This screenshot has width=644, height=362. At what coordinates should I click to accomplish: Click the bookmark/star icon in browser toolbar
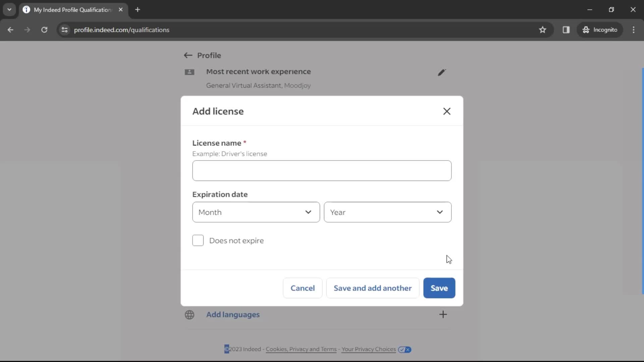[x=544, y=29]
